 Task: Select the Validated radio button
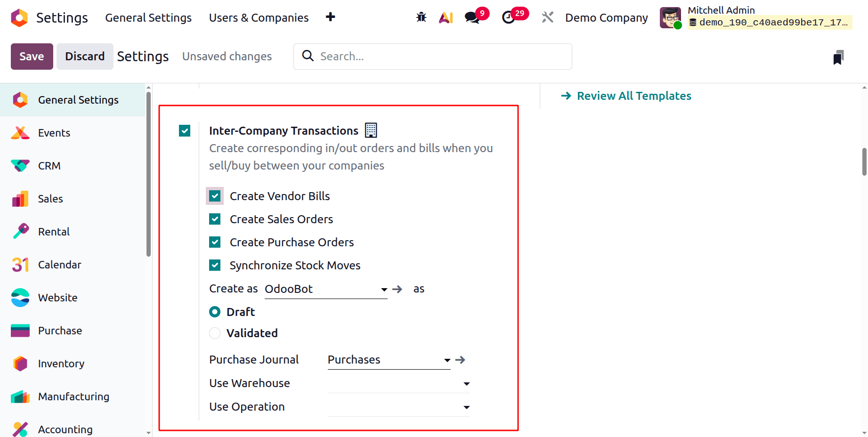pyautogui.click(x=215, y=333)
